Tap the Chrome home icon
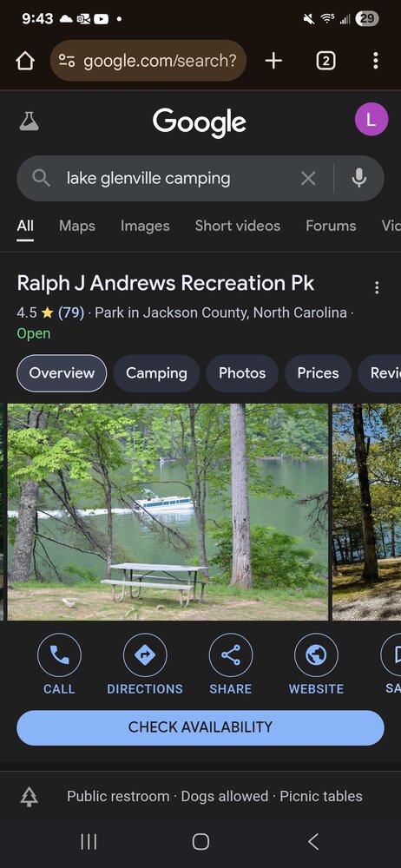Screen dimensions: 401x868 coord(25,61)
